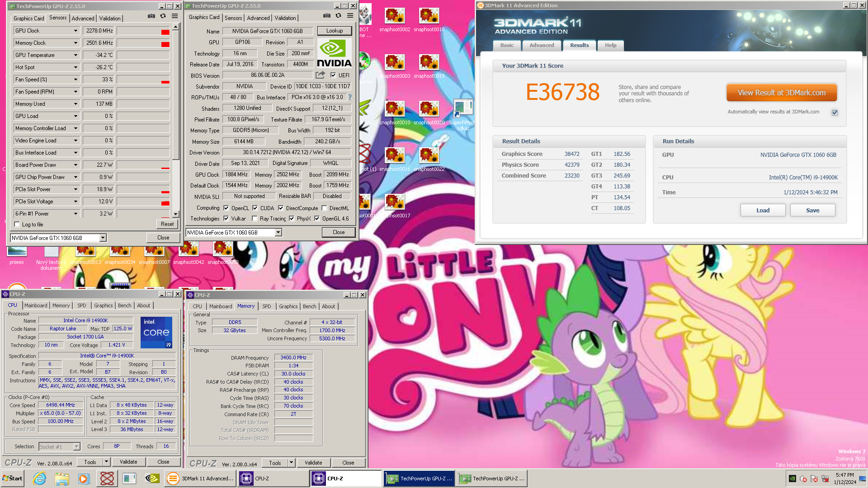Click the BIOS export share icon
The width and height of the screenshot is (868, 488).
320,75
